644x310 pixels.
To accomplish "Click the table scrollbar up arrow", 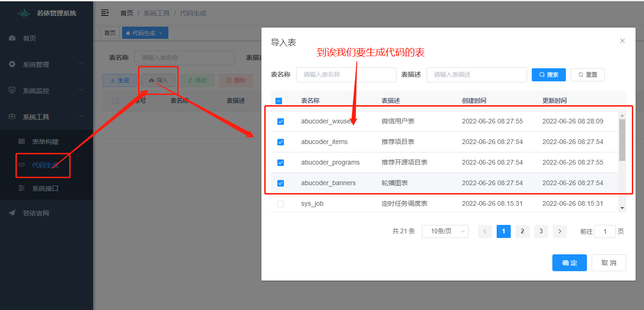I will click(x=622, y=115).
